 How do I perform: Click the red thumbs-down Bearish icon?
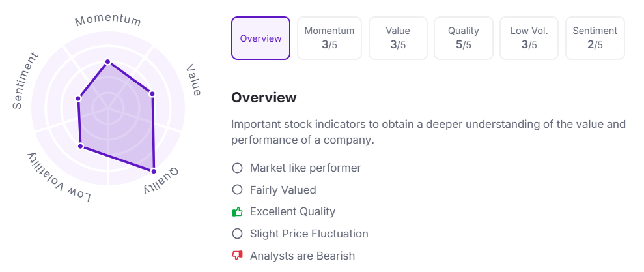237,256
